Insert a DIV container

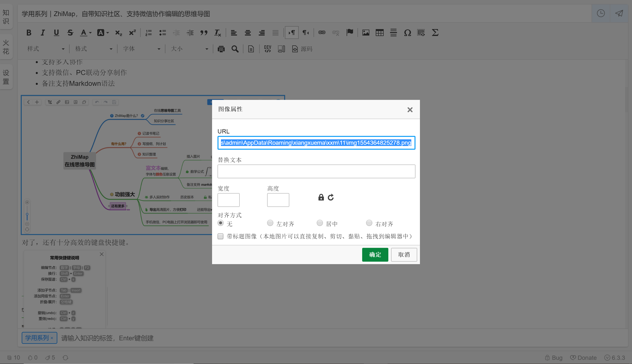(267, 49)
